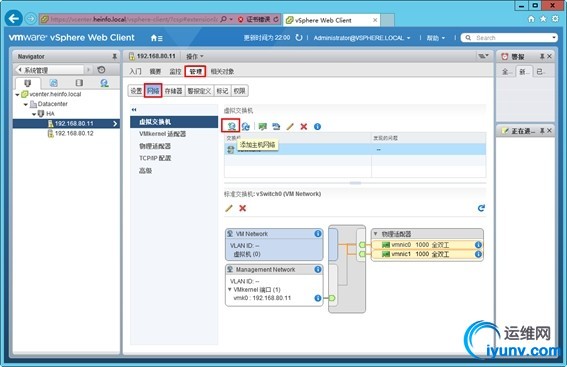
Task: Open the Administrator@VSPHERE.LOCAL user menu
Action: click(x=362, y=38)
